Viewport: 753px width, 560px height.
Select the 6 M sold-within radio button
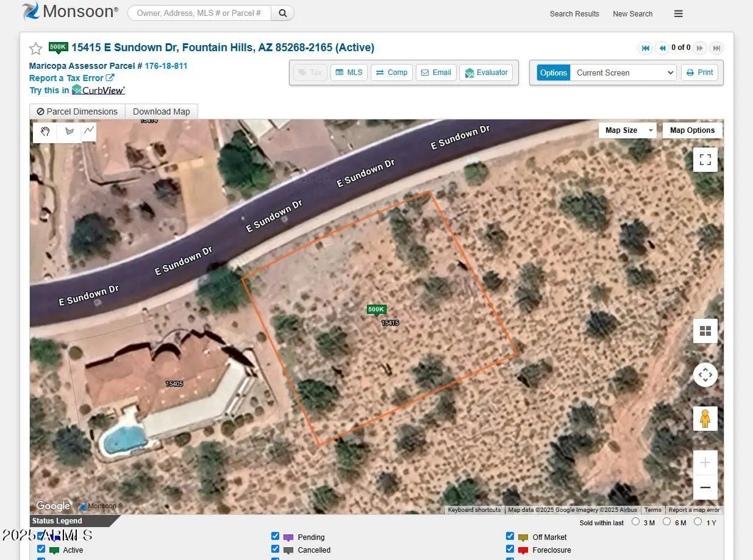point(666,522)
